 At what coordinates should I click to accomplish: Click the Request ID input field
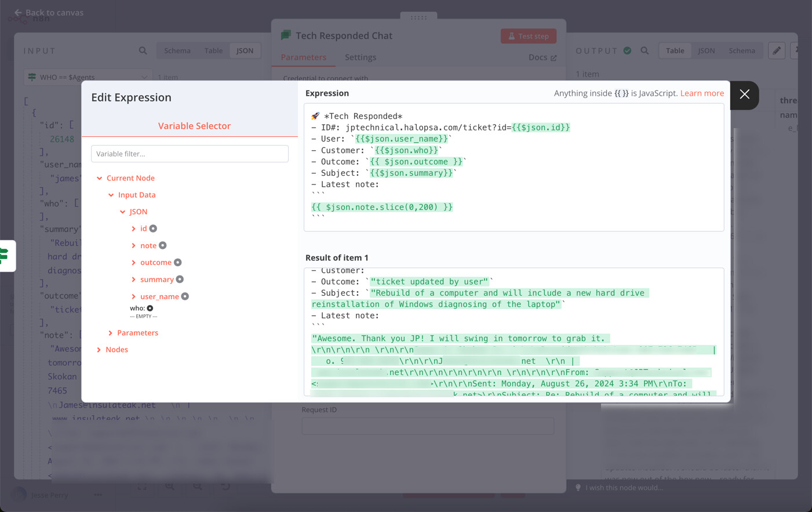pos(428,426)
